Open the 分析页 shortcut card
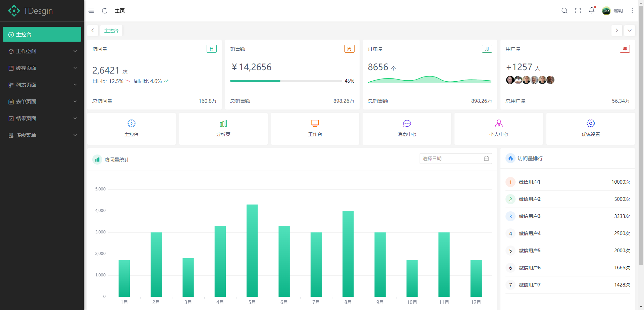 (223, 129)
